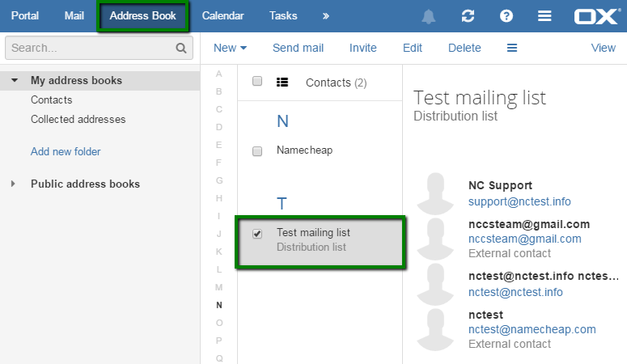Open the help question mark icon

point(506,16)
